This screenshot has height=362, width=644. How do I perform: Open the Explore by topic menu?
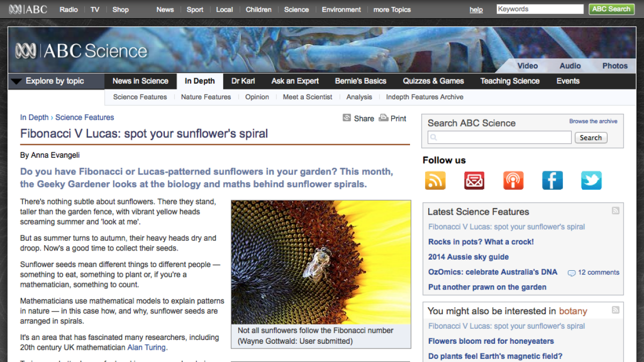pos(56,81)
